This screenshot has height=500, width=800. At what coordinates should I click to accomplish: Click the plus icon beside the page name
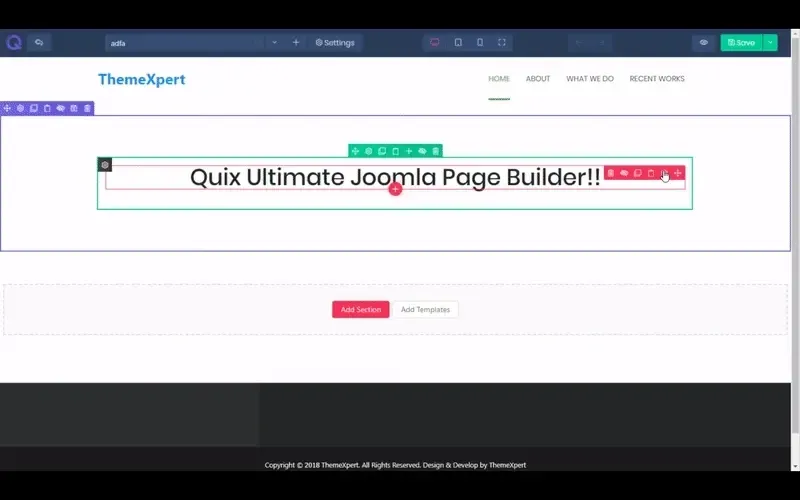[x=296, y=42]
